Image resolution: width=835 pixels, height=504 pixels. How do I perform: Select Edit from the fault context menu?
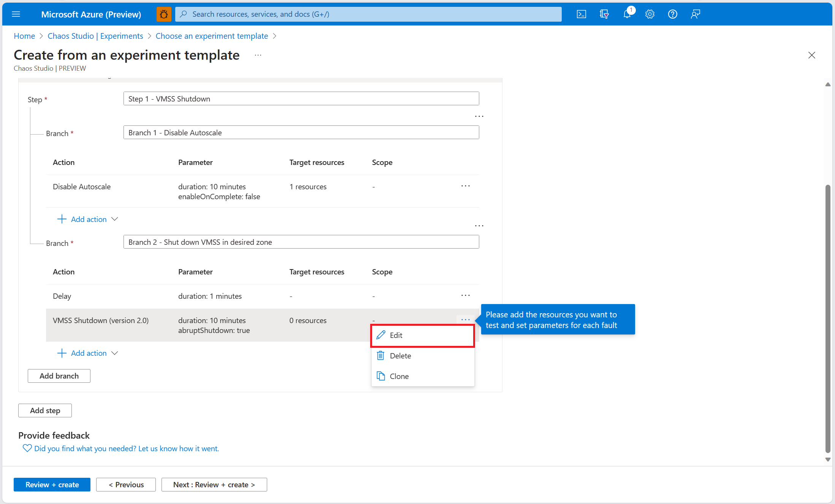point(396,335)
